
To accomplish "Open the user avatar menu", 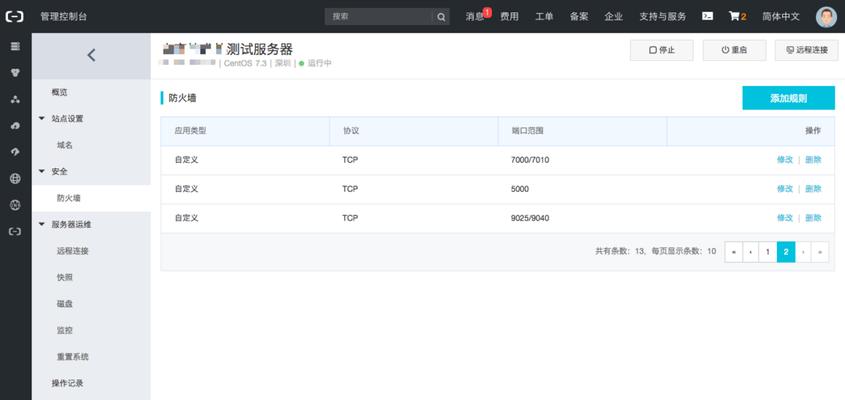I will click(x=826, y=17).
